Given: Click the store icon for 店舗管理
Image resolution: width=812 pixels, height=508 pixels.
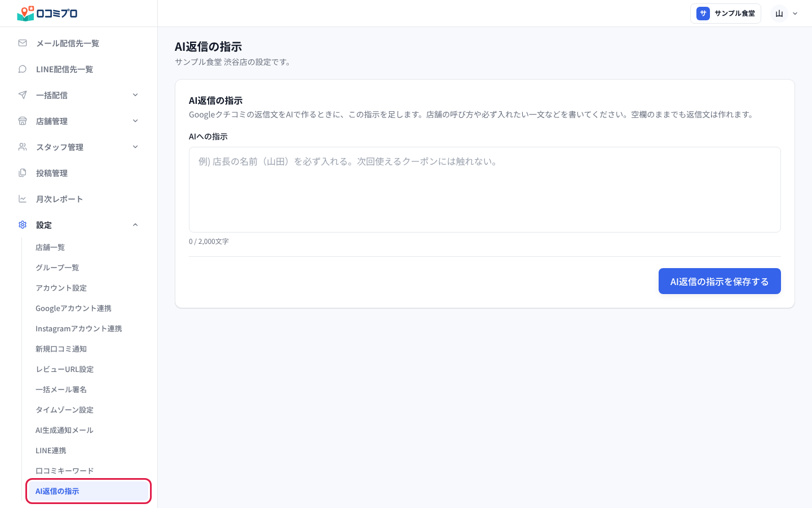Looking at the screenshot, I should click(23, 121).
